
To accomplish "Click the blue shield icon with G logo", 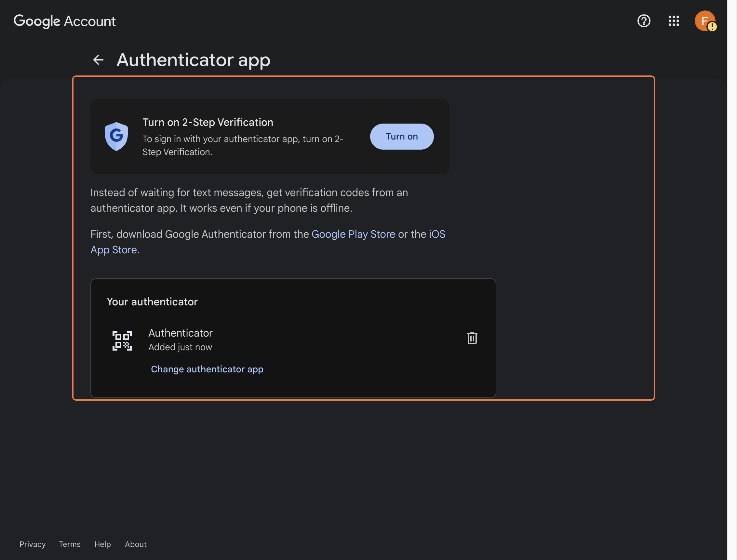I will tap(116, 136).
